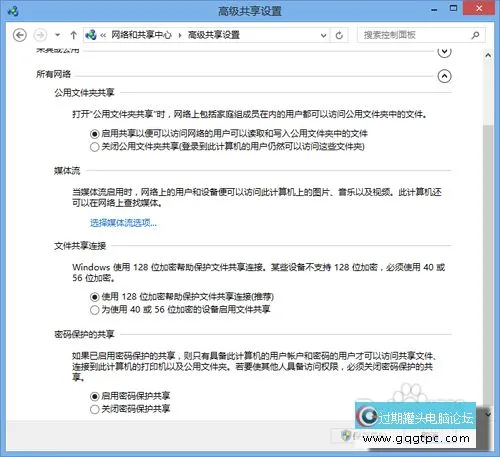The width and height of the screenshot is (500, 457).
Task: Click the 文件共享连接 heading text
Action: pos(80,246)
